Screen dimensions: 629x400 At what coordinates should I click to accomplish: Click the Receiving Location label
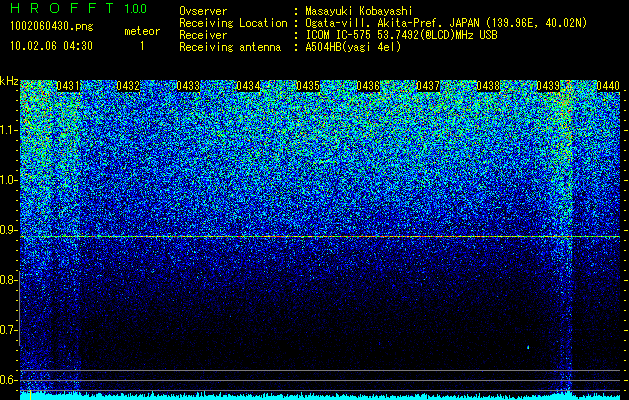pos(233,23)
